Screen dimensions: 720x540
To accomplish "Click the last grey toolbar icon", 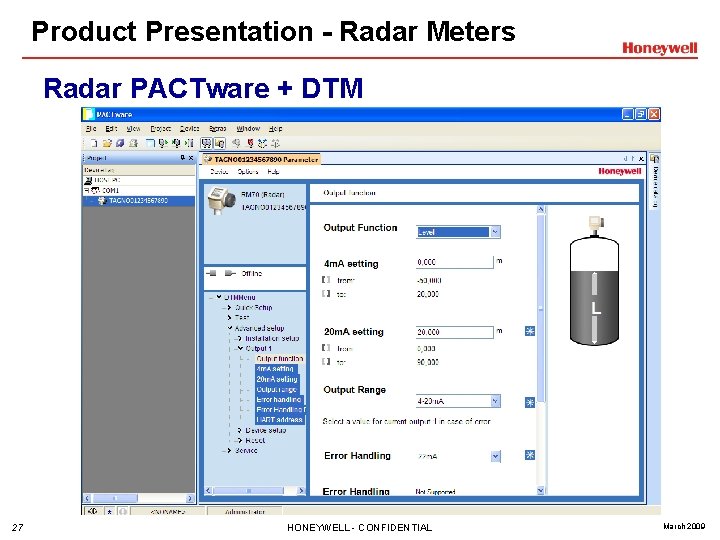I will tap(275, 143).
